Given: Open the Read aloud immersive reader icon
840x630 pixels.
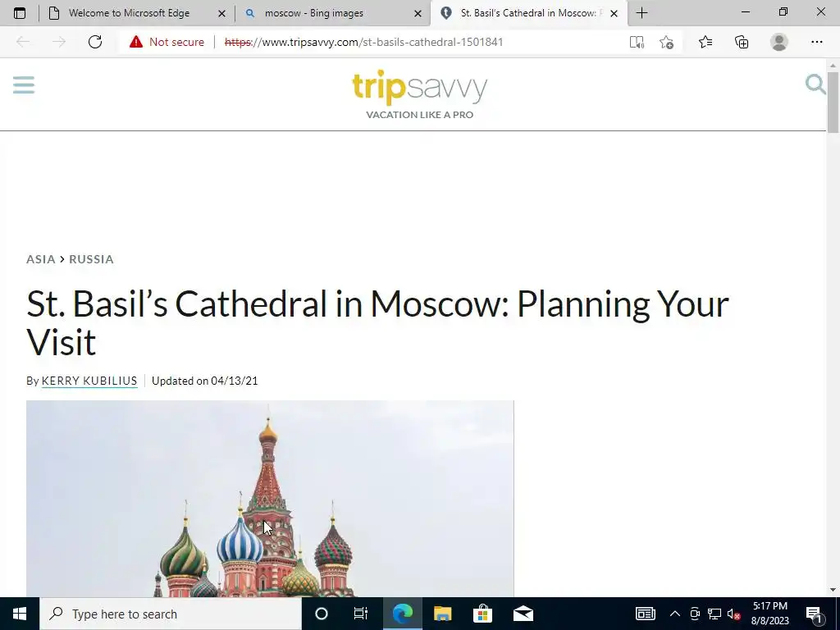Looking at the screenshot, I should point(637,42).
